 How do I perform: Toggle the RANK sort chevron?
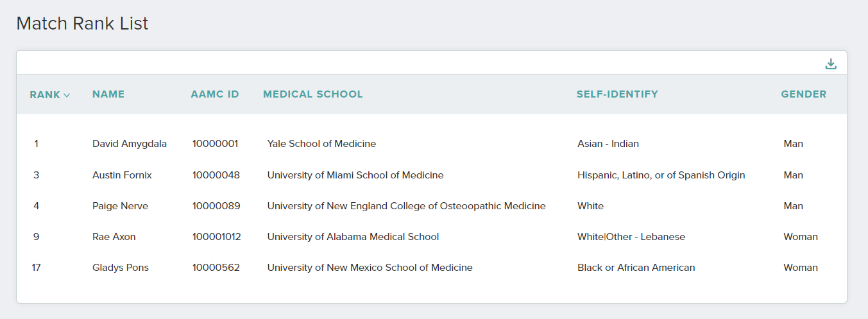point(67,95)
